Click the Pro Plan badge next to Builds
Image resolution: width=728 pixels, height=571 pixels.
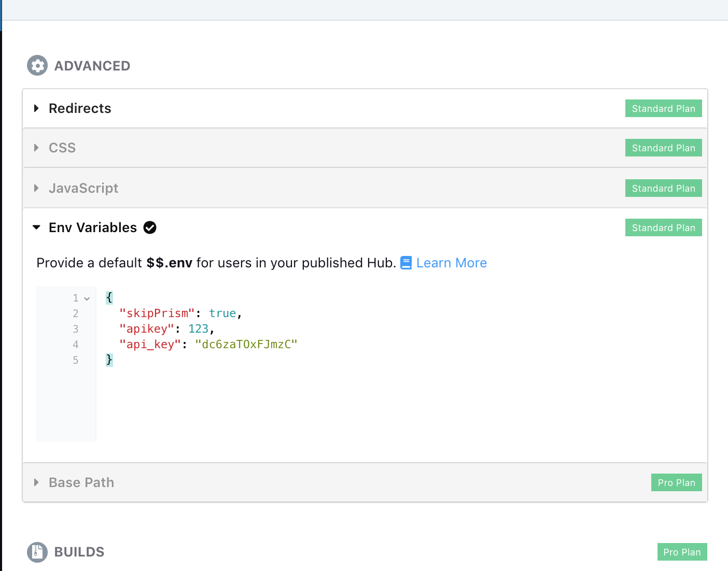682,552
